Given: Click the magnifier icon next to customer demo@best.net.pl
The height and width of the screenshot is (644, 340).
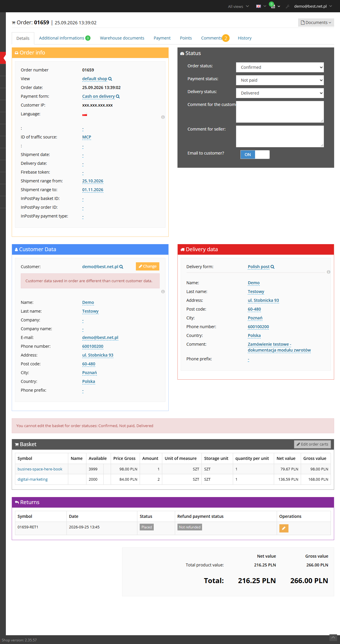Looking at the screenshot, I should [x=121, y=267].
